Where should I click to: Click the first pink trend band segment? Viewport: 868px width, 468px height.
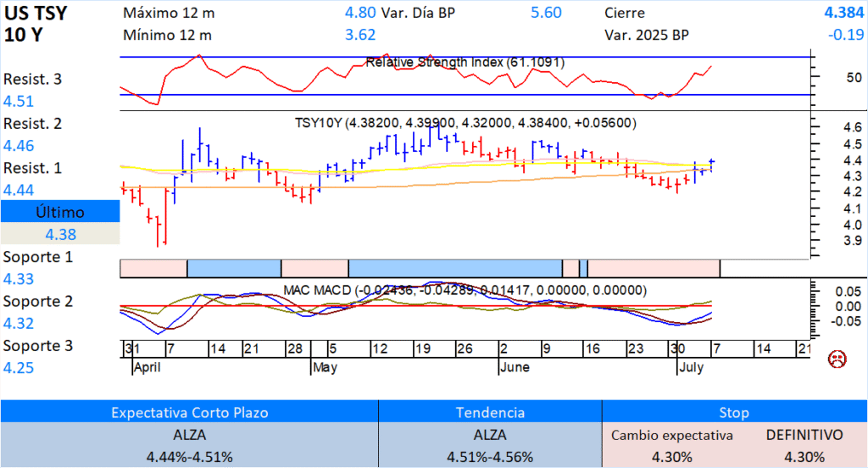pos(153,269)
